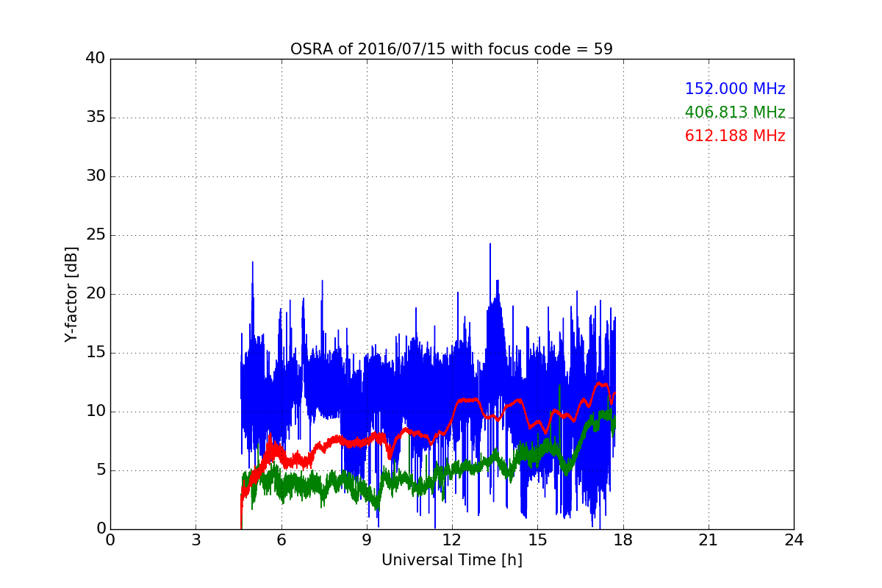The image size is (882, 588).
Task: Click x-axis tick label 6
Action: (281, 539)
